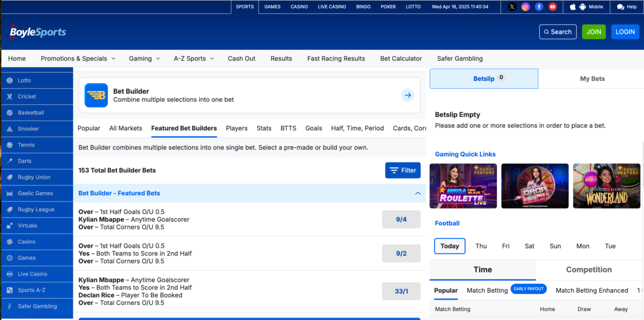Click the Casino sidebar icon
The height and width of the screenshot is (320, 644).
pyautogui.click(x=10, y=242)
